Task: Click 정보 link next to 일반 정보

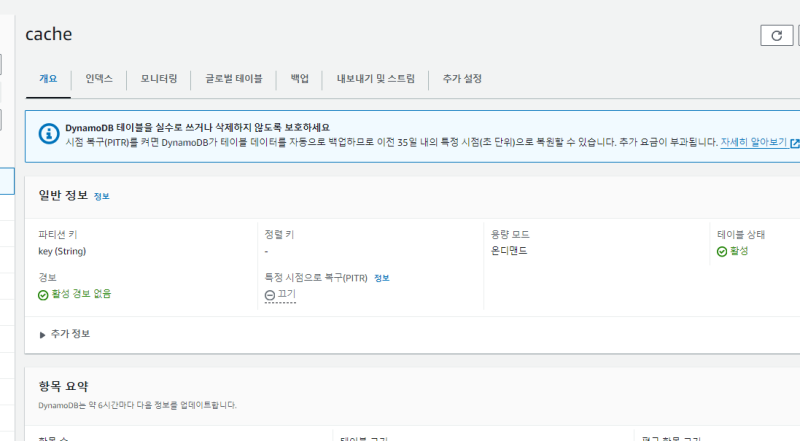Action: click(102, 196)
